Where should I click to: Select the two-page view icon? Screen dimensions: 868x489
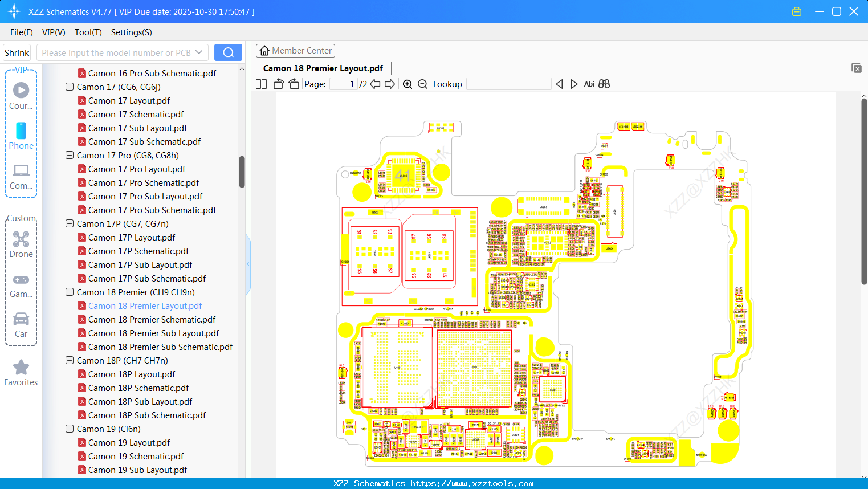260,84
